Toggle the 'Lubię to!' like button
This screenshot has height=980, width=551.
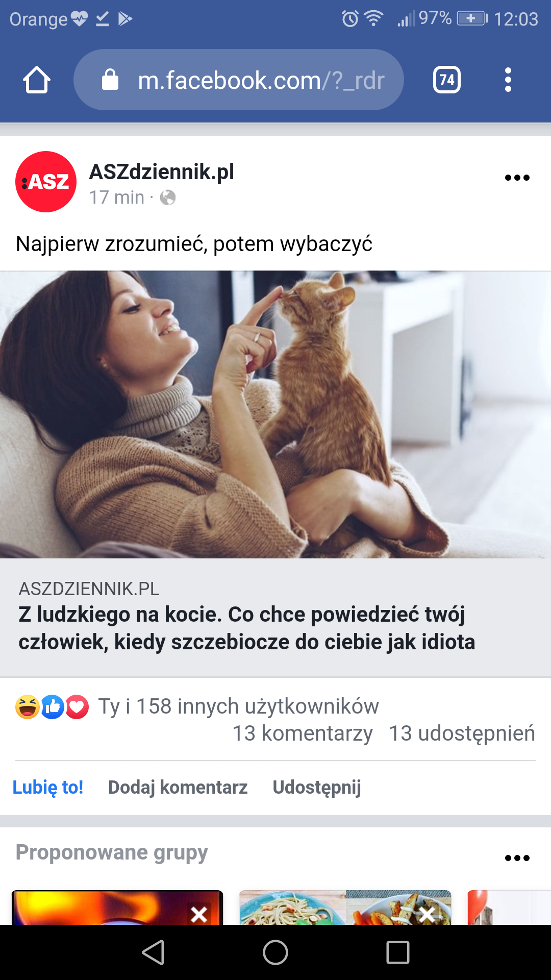(x=48, y=787)
